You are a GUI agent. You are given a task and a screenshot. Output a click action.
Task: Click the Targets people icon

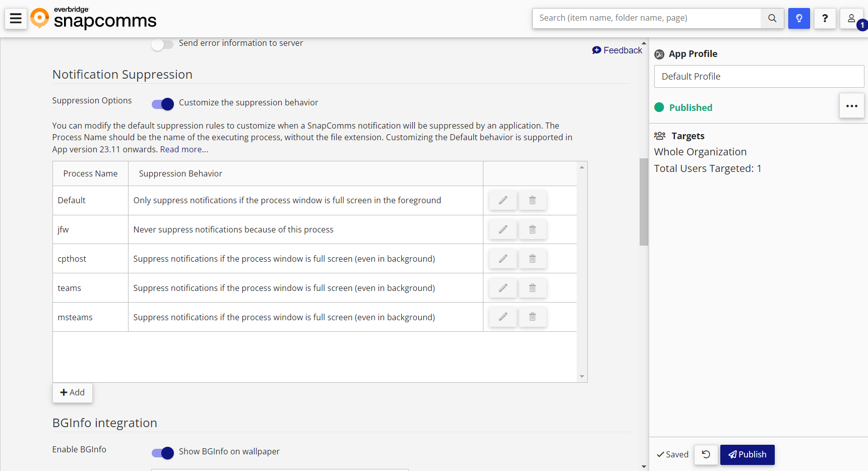[660, 136]
